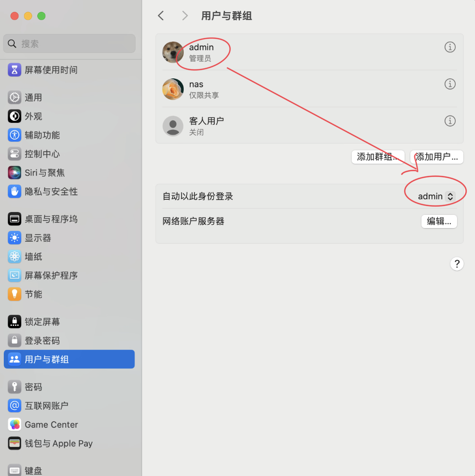Click the 钱包与 Apple Pay icon

click(14, 443)
